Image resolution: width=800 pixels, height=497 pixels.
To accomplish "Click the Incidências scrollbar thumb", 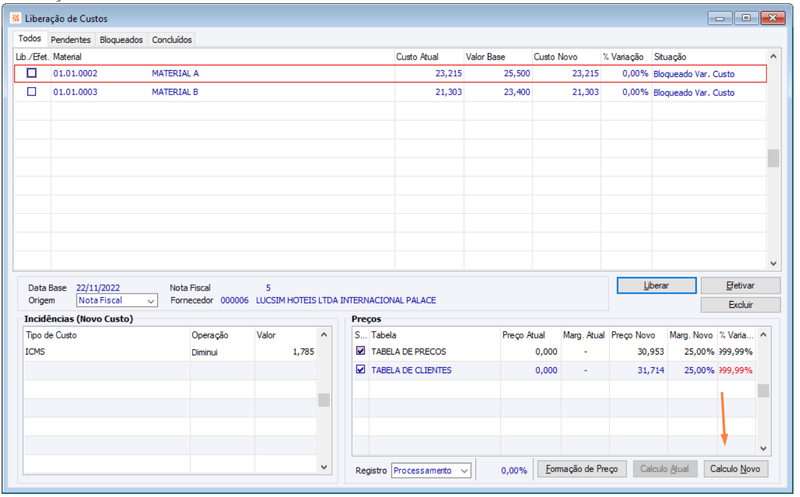I will coord(323,400).
